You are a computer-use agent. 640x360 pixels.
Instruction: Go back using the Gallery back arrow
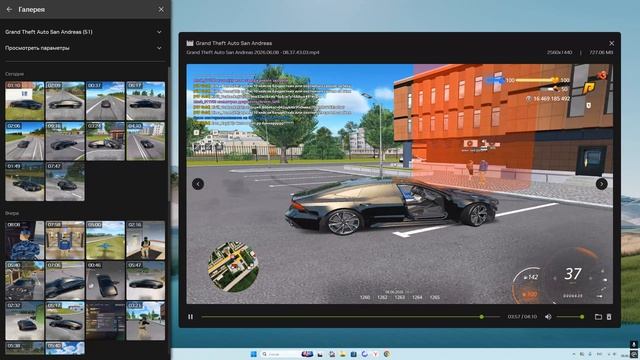[9, 9]
